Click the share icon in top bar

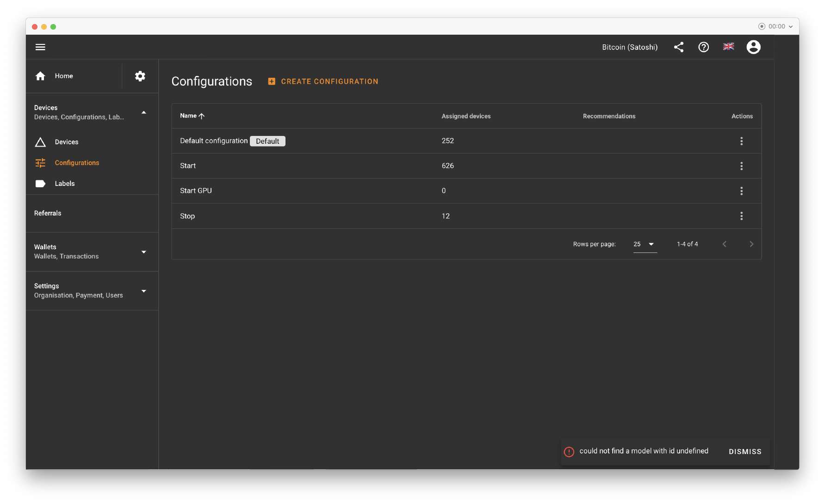click(678, 47)
